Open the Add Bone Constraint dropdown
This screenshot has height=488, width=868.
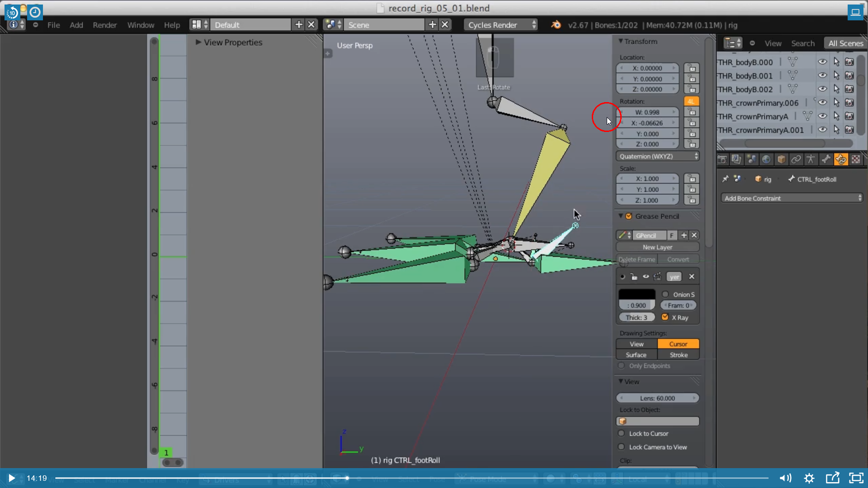coord(792,198)
